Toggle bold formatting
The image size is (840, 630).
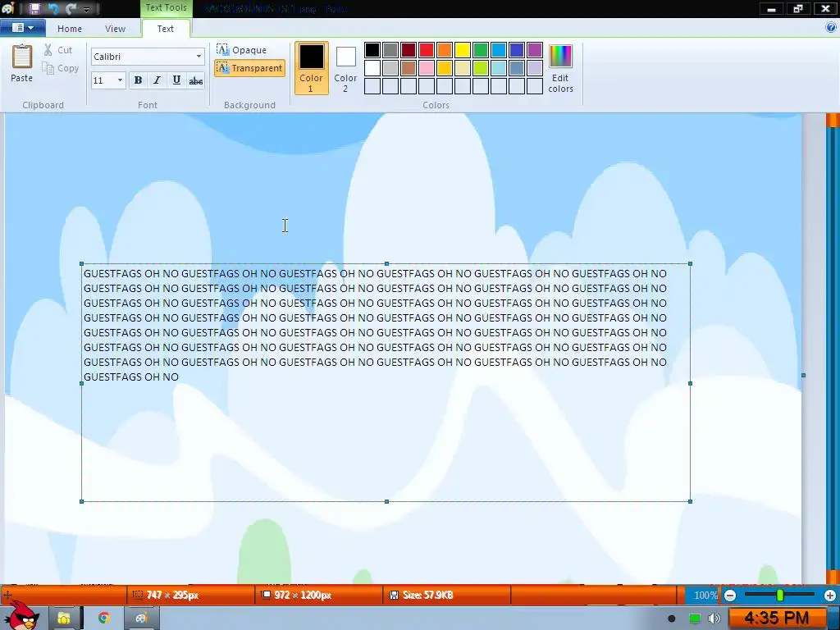pyautogui.click(x=138, y=80)
